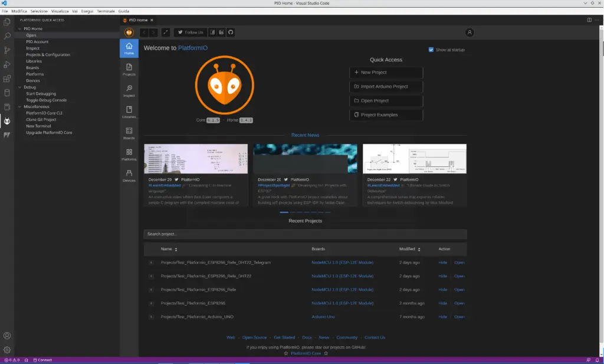
Task: Open Devices in PIO sidebar
Action: [x=129, y=176]
